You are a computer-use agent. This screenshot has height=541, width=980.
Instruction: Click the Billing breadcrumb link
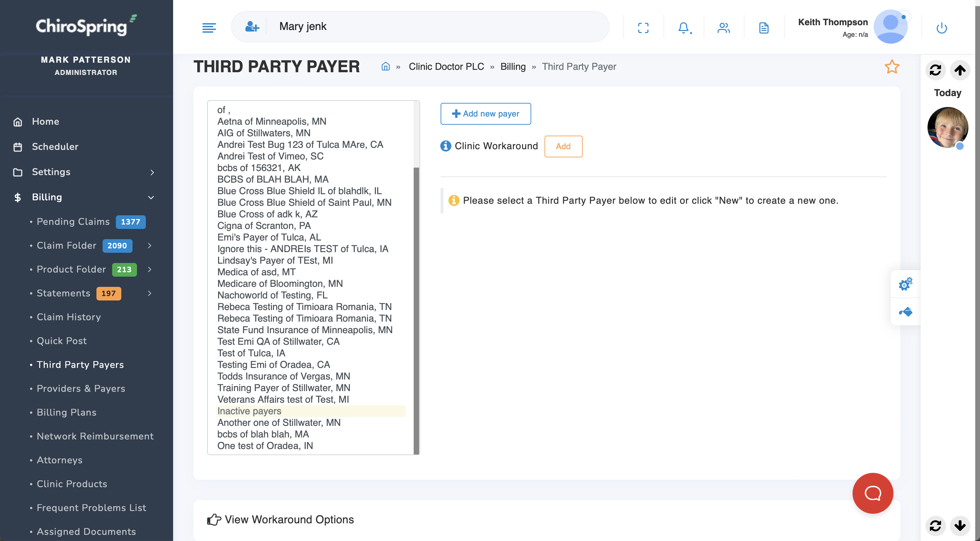pos(513,66)
